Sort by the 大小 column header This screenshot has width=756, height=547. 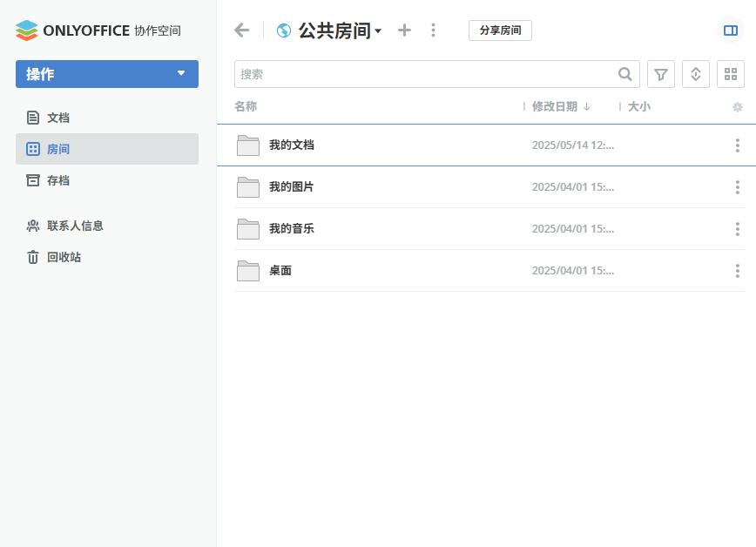[x=638, y=106]
